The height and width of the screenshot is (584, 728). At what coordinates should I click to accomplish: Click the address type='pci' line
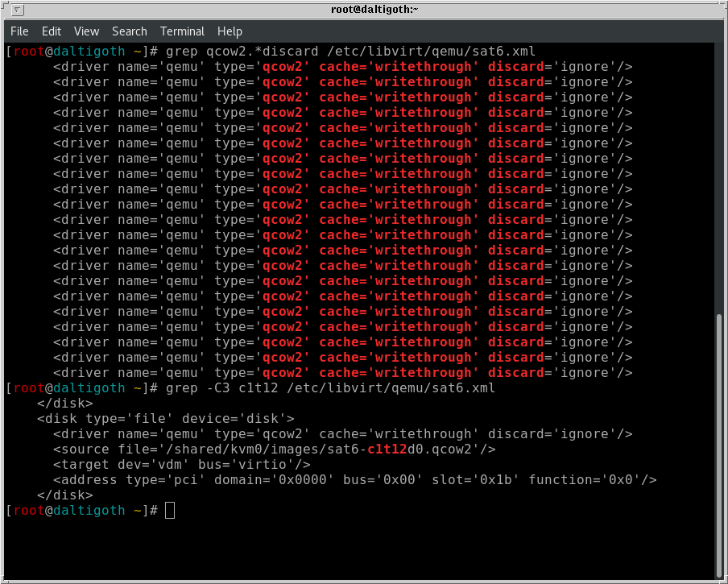click(x=354, y=480)
